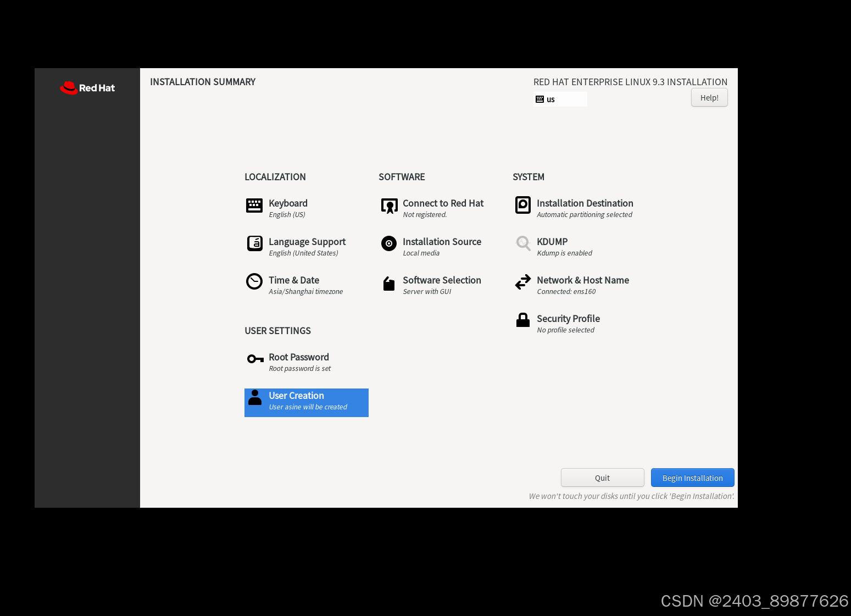Click the Software Selection package icon

click(389, 284)
